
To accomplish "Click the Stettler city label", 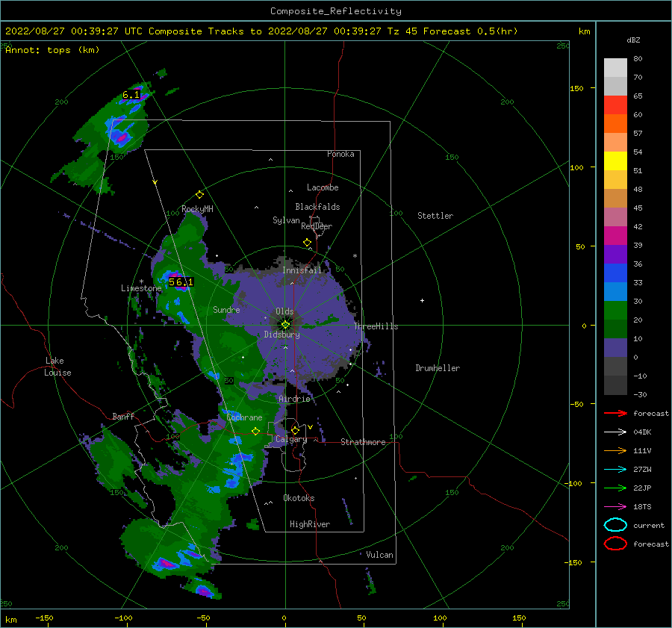I will click(435, 216).
